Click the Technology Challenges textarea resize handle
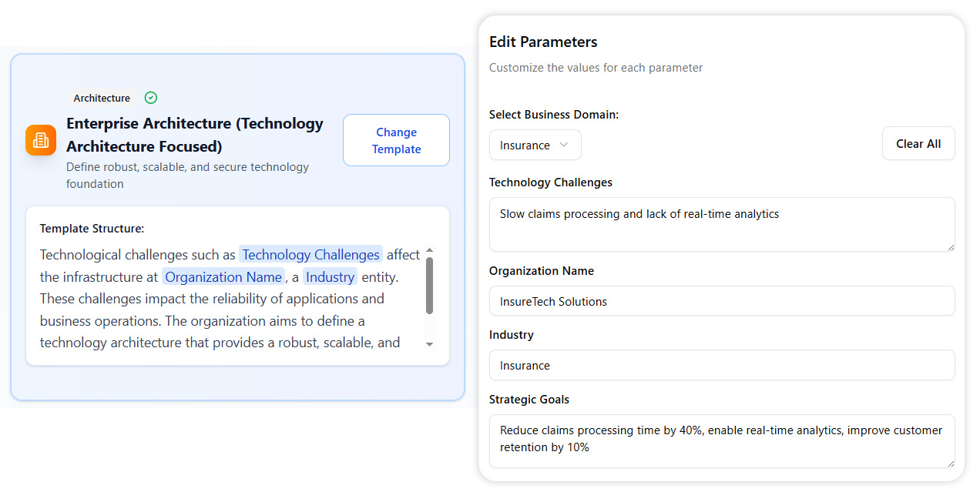Image resolution: width=980 pixels, height=502 pixels. (950, 246)
